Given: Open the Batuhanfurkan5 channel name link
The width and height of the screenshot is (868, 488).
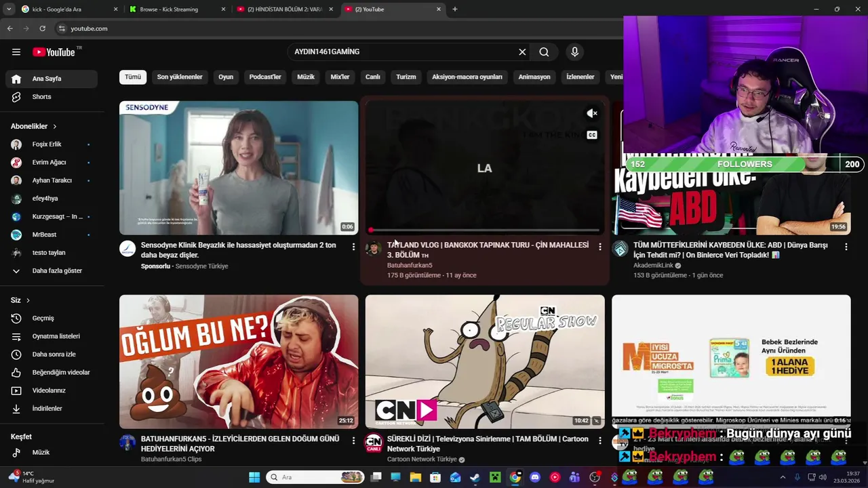Looking at the screenshot, I should pyautogui.click(x=410, y=266).
